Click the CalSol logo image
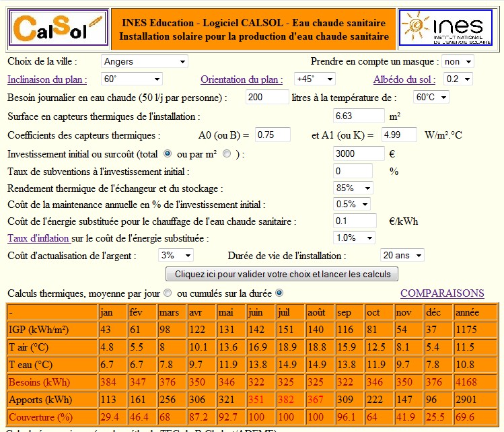This screenshot has height=432, width=504. coord(58,28)
